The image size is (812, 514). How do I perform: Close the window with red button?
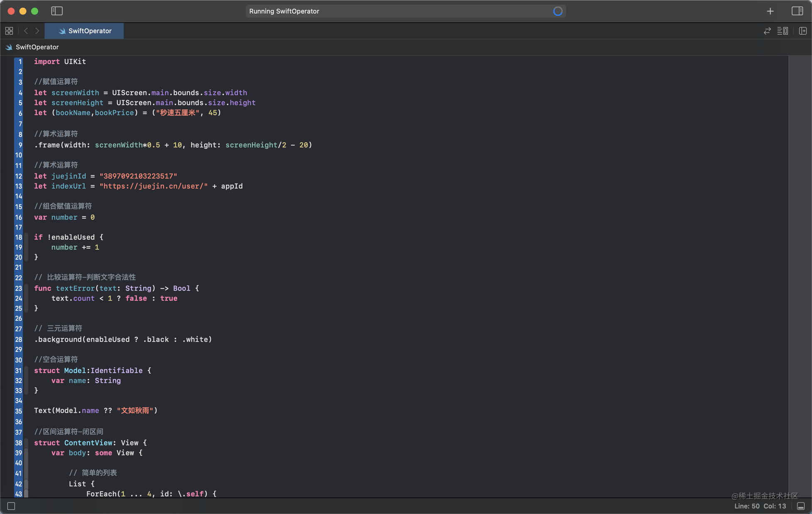11,11
